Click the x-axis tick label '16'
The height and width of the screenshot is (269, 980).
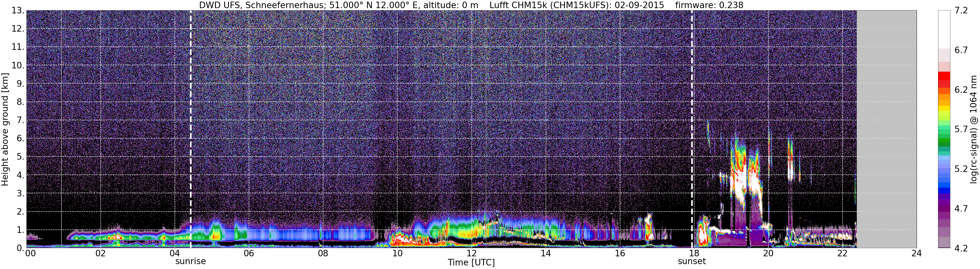(x=620, y=254)
